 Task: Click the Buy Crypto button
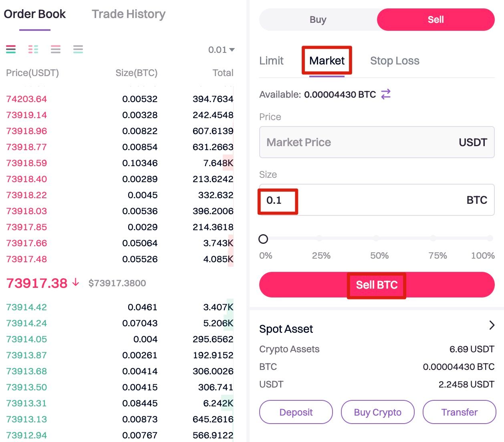point(377,412)
